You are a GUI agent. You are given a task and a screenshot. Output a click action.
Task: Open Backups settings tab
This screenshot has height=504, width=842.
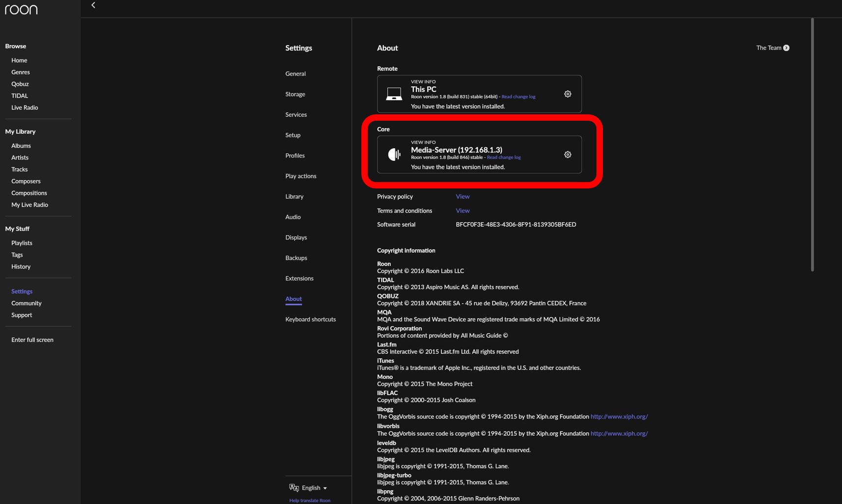pos(296,258)
